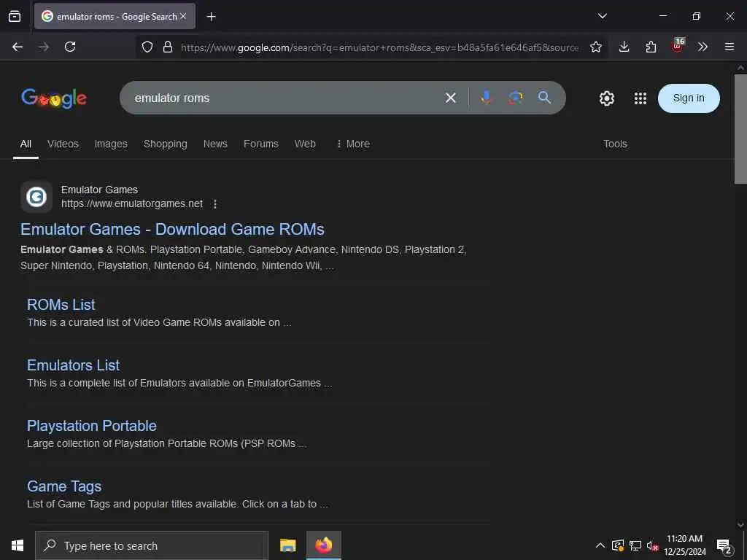Image resolution: width=747 pixels, height=560 pixels.
Task: Click scrollbar down arrow
Action: [740, 524]
